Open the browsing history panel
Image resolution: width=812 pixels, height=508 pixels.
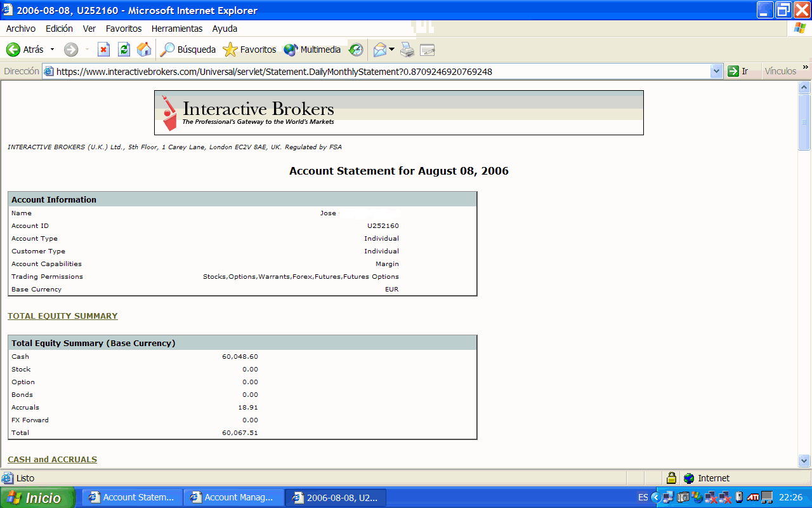click(x=356, y=50)
